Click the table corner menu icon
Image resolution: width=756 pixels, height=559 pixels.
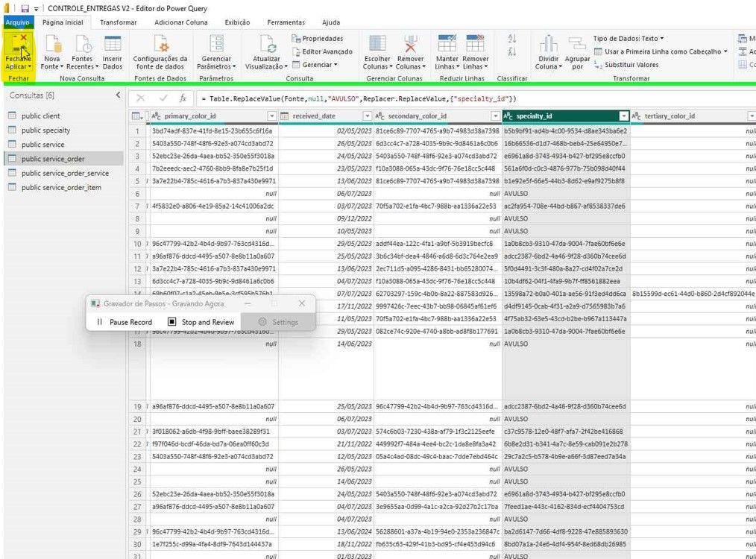(137, 116)
